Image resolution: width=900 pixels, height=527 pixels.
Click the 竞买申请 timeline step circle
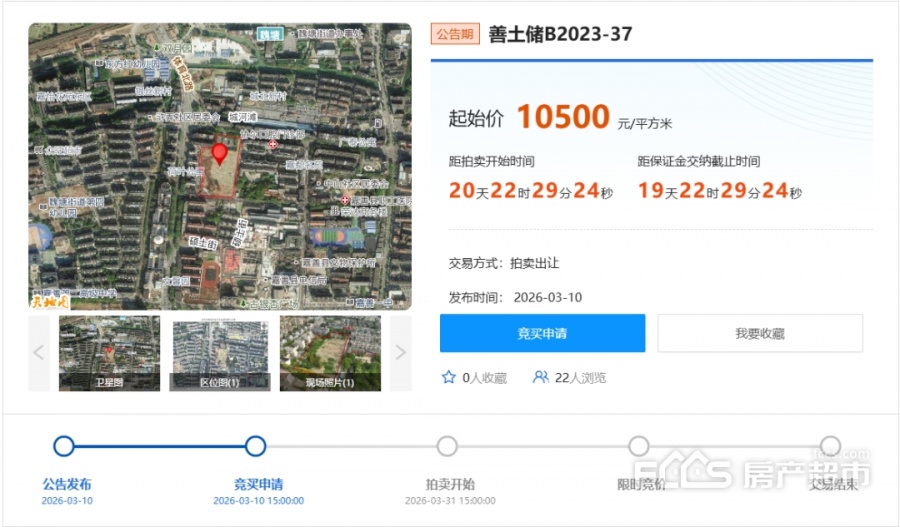[x=256, y=446]
